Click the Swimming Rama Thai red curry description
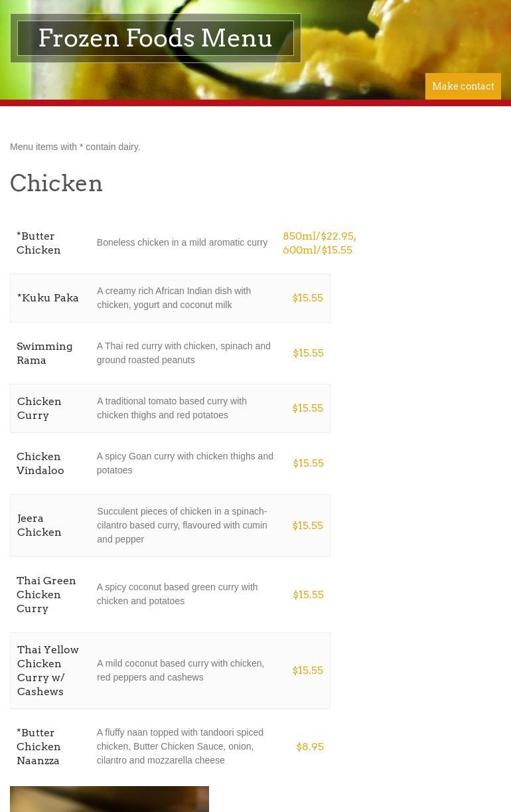This screenshot has width=511, height=812. [x=184, y=353]
